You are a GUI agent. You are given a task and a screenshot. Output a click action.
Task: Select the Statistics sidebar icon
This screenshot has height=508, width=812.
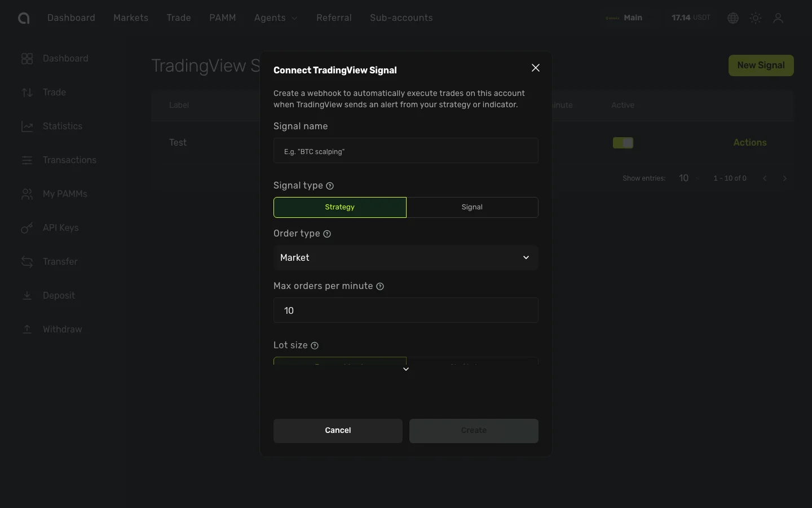(x=27, y=126)
